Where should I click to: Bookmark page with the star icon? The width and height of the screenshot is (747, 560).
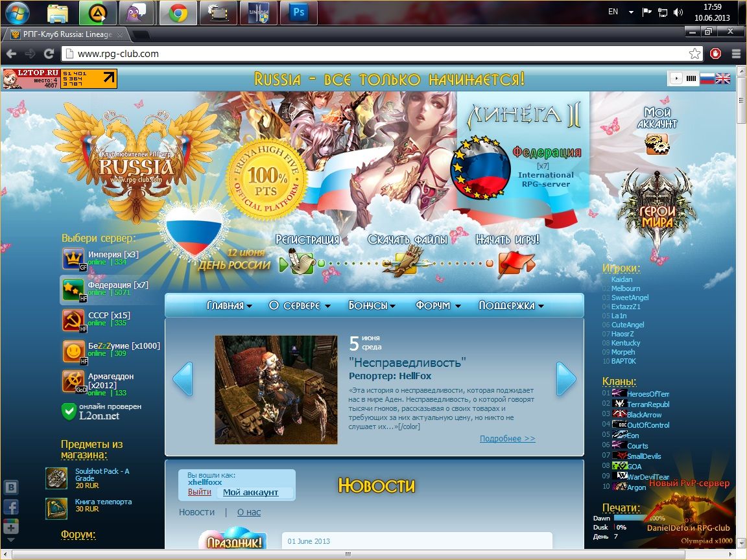click(694, 54)
